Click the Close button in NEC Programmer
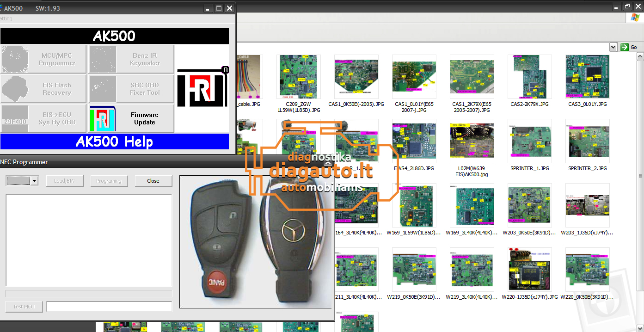Screen dimensions: 644x332 (x=153, y=181)
